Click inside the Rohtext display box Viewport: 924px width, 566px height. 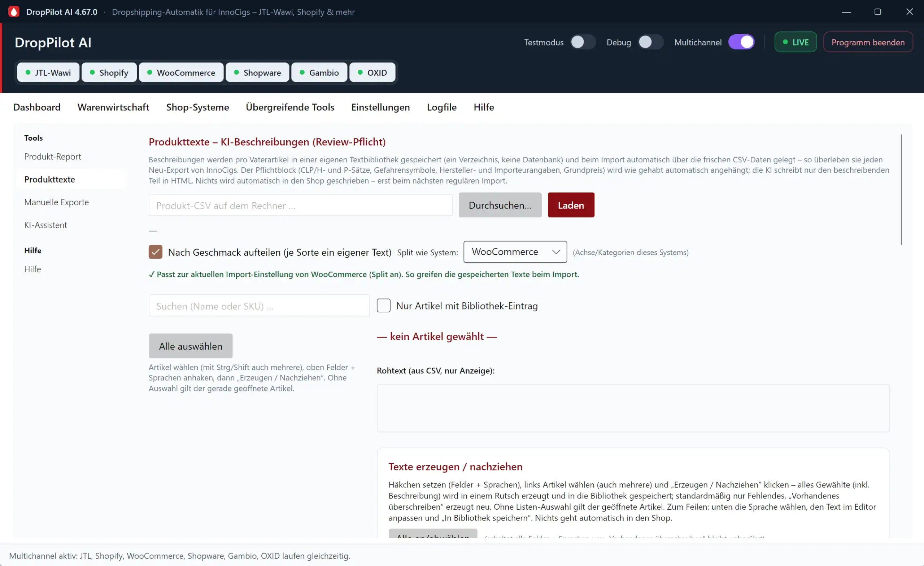(633, 408)
